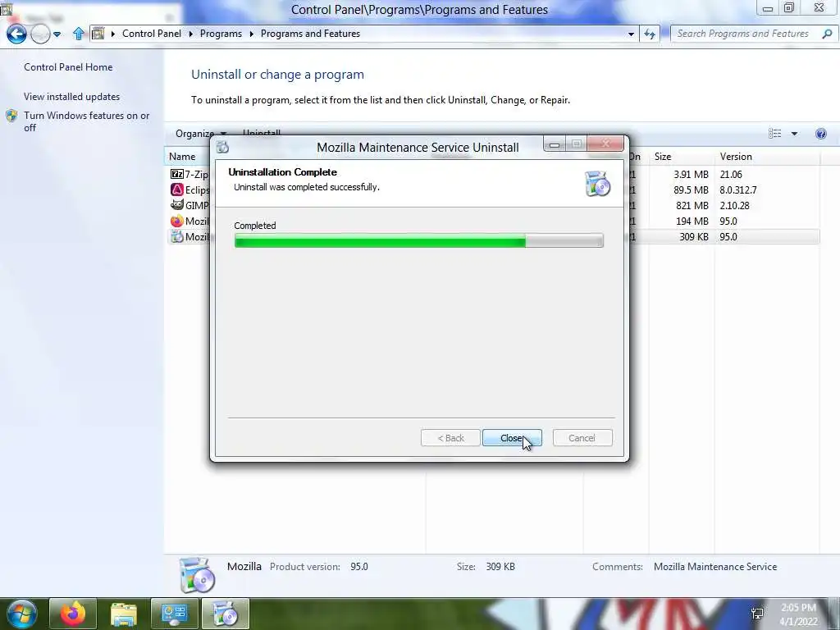Open recent pages dropdown beside navigation arrows
The width and height of the screenshot is (840, 630).
pos(57,34)
